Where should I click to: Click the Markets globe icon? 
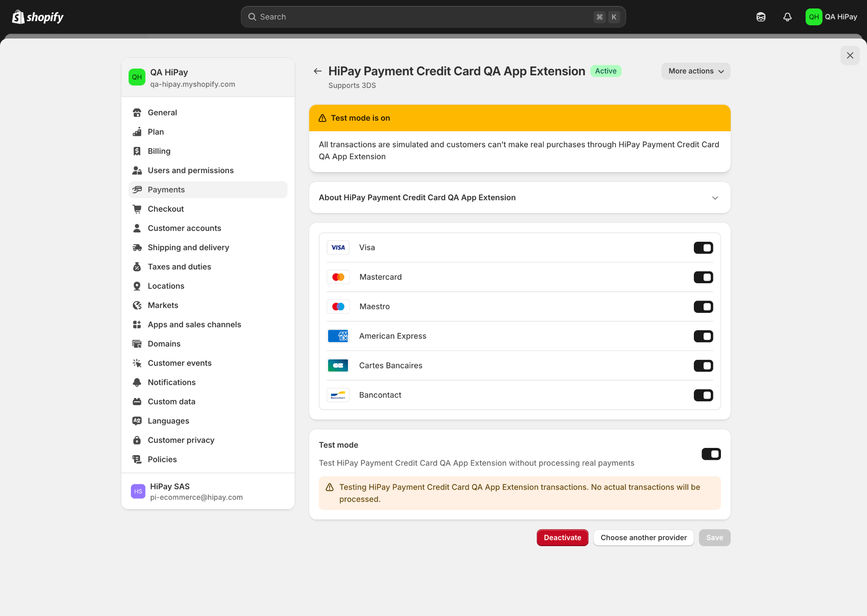tap(137, 305)
